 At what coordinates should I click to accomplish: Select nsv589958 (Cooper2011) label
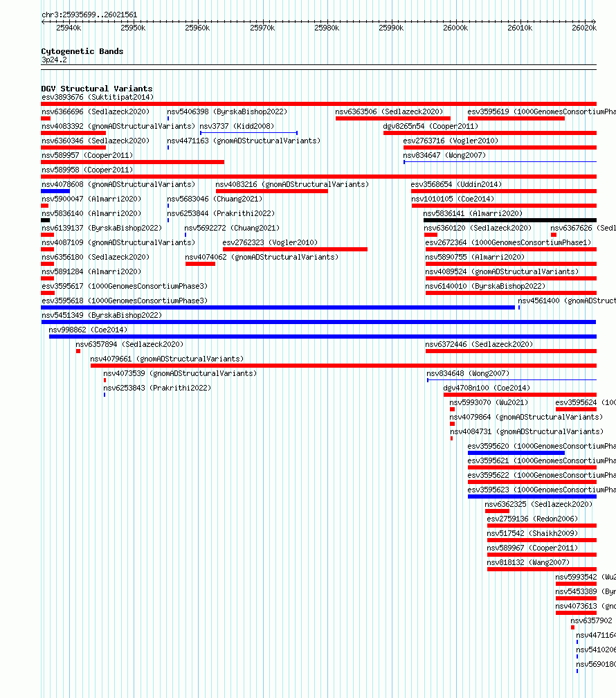[x=87, y=170]
